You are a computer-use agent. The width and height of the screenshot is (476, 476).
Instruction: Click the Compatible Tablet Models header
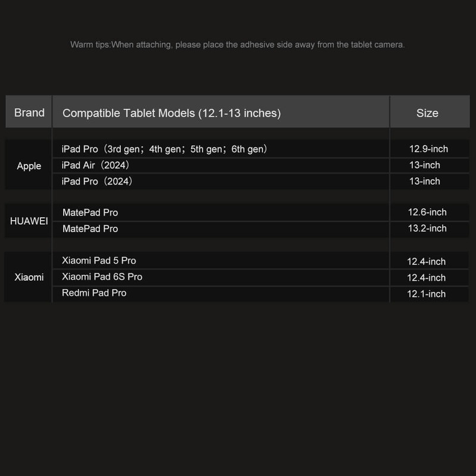pyautogui.click(x=171, y=113)
